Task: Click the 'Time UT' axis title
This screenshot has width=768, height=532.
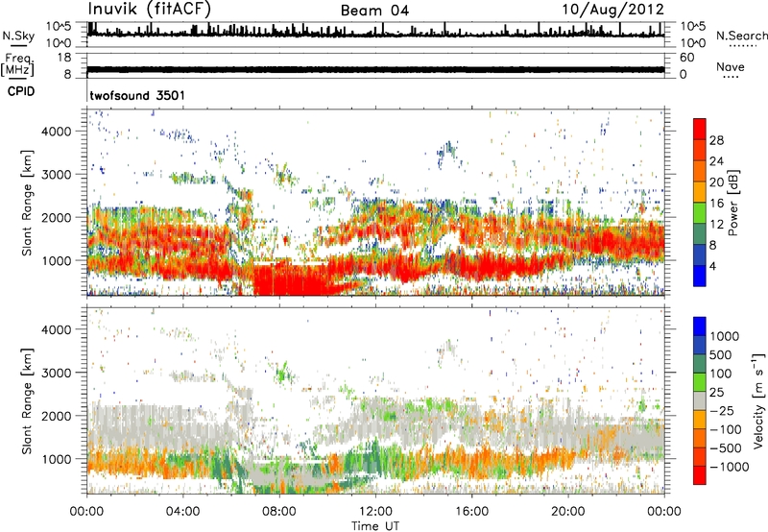Action: pyautogui.click(x=375, y=526)
